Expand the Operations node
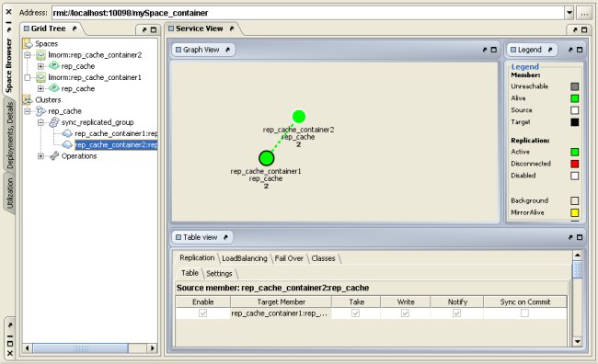598x364 pixels. (40, 156)
